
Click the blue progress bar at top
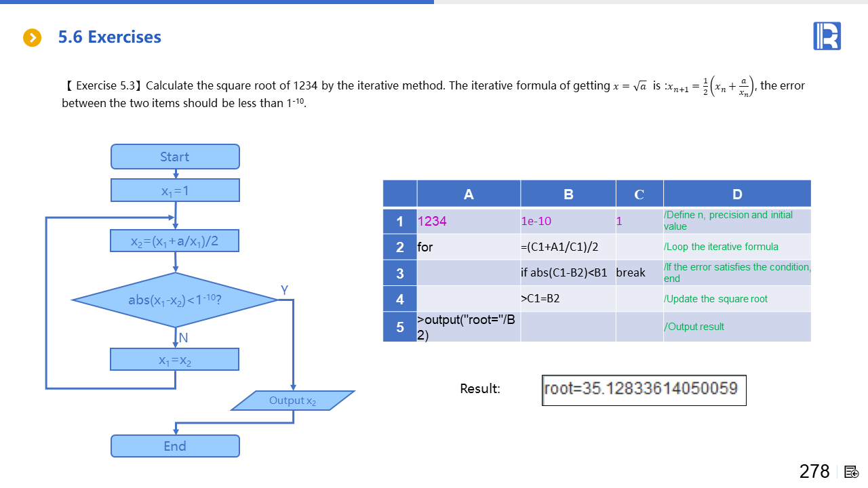(x=217, y=2)
